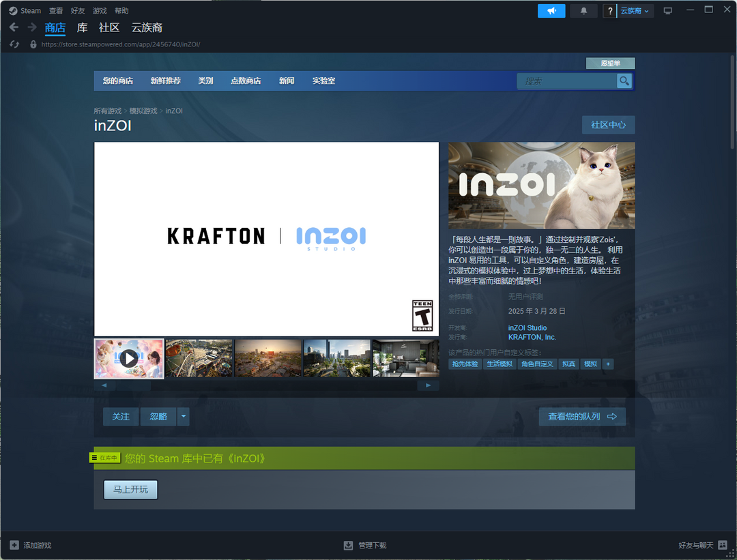Image resolution: width=737 pixels, height=560 pixels.
Task: Open the Steam menu
Action: (31, 11)
